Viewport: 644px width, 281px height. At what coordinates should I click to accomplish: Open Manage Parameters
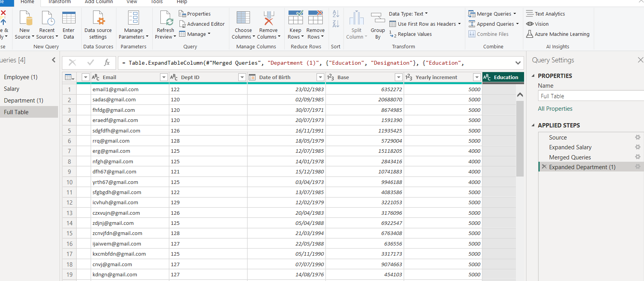(x=134, y=26)
